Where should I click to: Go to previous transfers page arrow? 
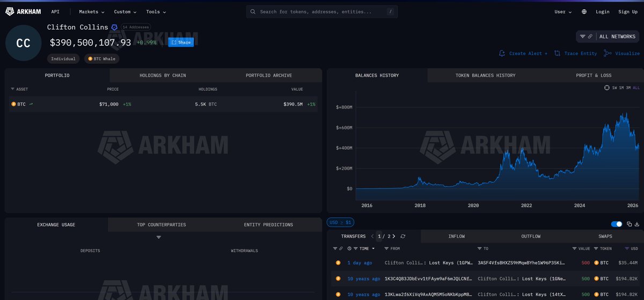[x=372, y=236]
